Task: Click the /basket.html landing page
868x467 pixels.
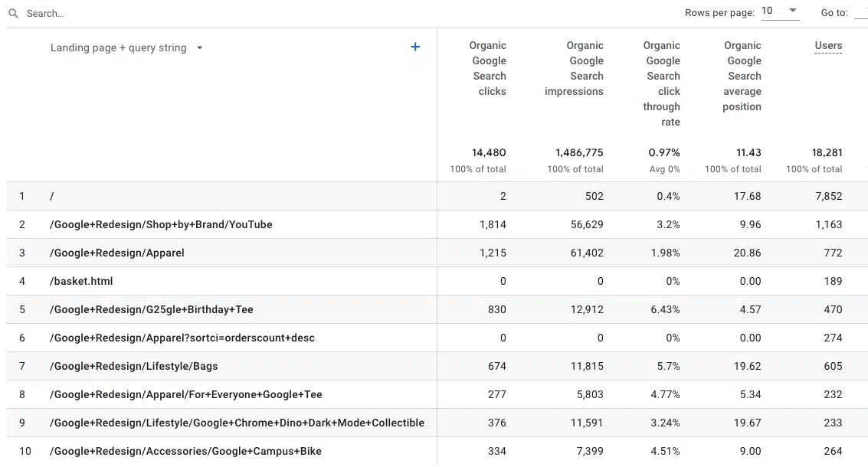Action: coord(81,281)
